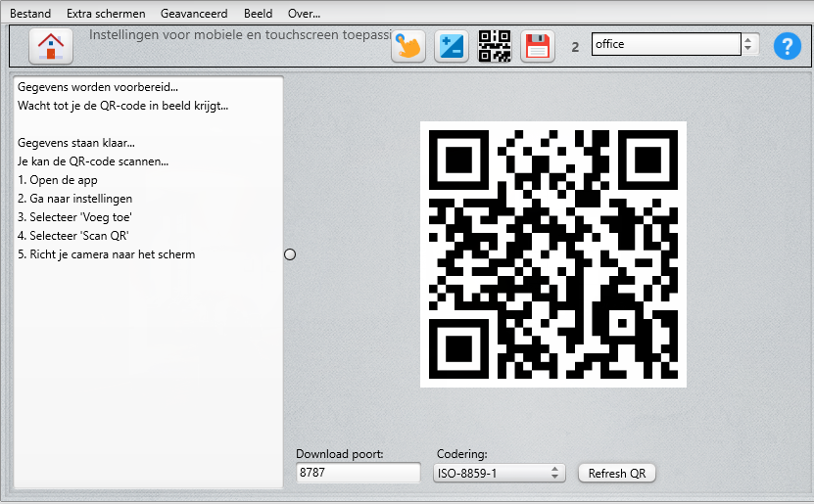Open the Bestand menu
814x504 pixels.
click(x=30, y=14)
